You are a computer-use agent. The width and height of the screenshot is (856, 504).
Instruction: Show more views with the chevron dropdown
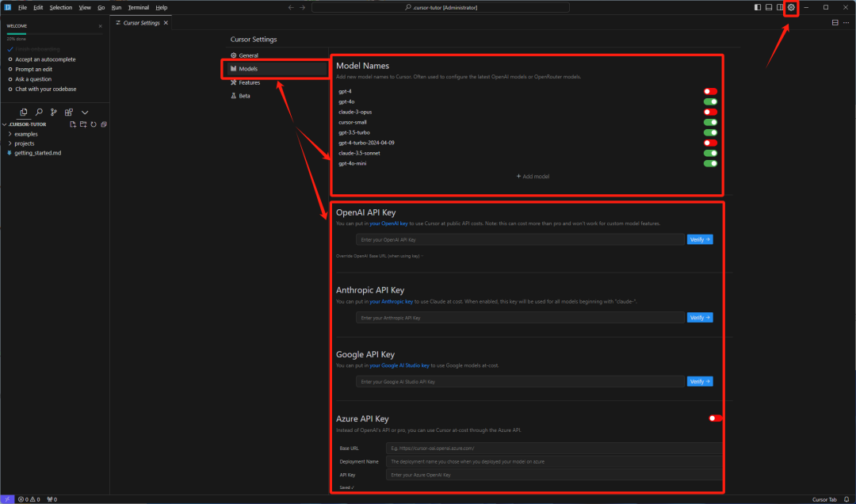(85, 113)
